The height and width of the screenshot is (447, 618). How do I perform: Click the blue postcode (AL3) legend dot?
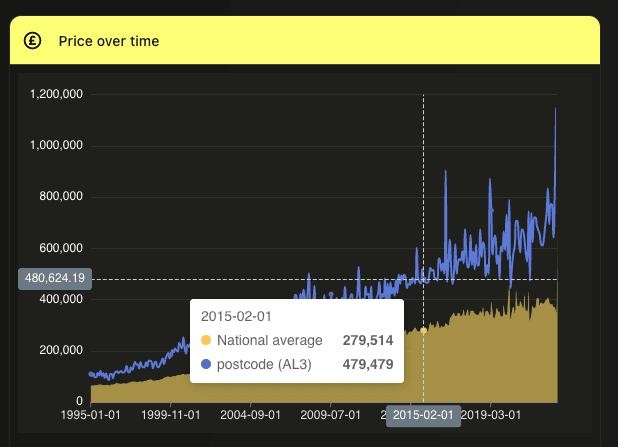206,365
